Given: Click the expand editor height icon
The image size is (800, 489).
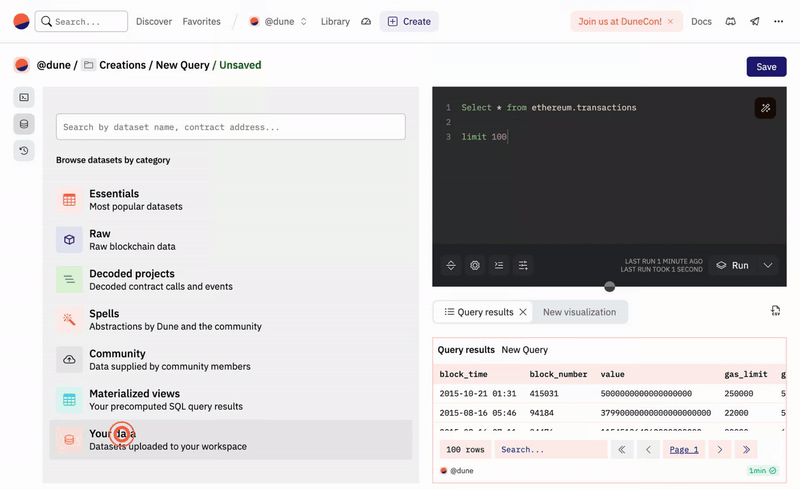Looking at the screenshot, I should point(451,265).
